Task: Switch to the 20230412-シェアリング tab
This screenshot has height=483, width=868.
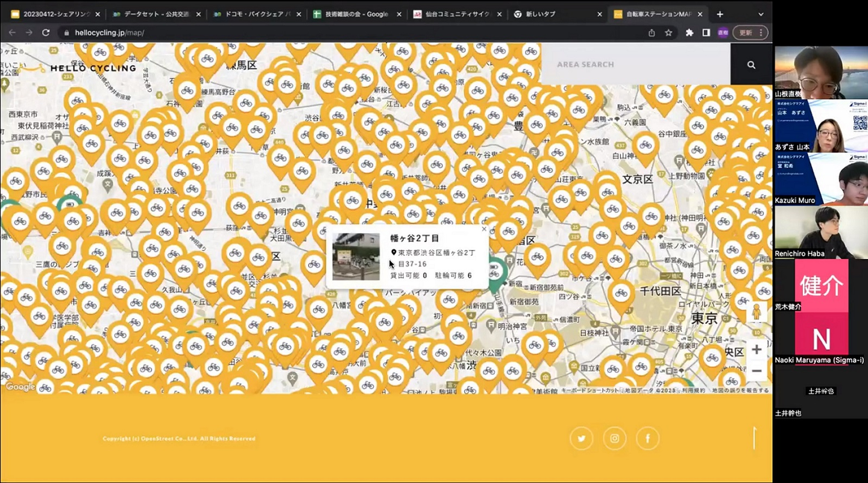Action: [x=54, y=14]
